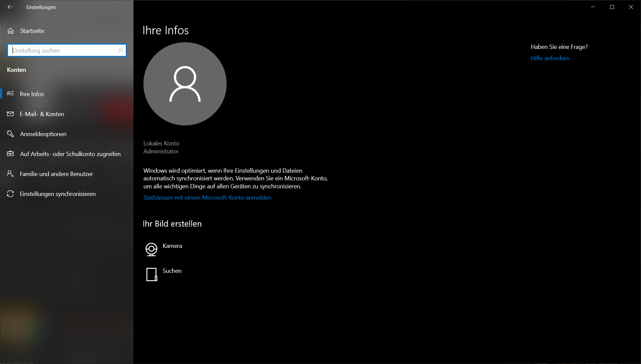Click the Anmeldeoptionen key icon

tap(10, 134)
